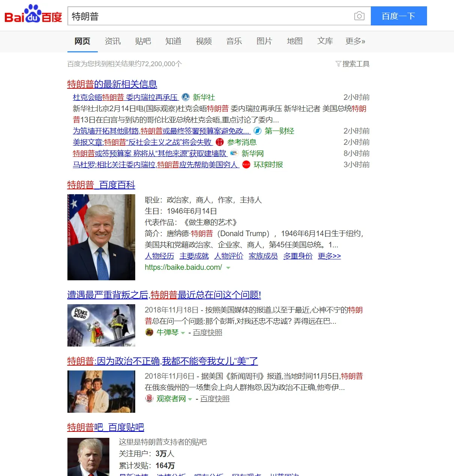This screenshot has height=476, width=454.
Task: Click the PENCE 2020 cartoon thumbnail
Action: 101,325
